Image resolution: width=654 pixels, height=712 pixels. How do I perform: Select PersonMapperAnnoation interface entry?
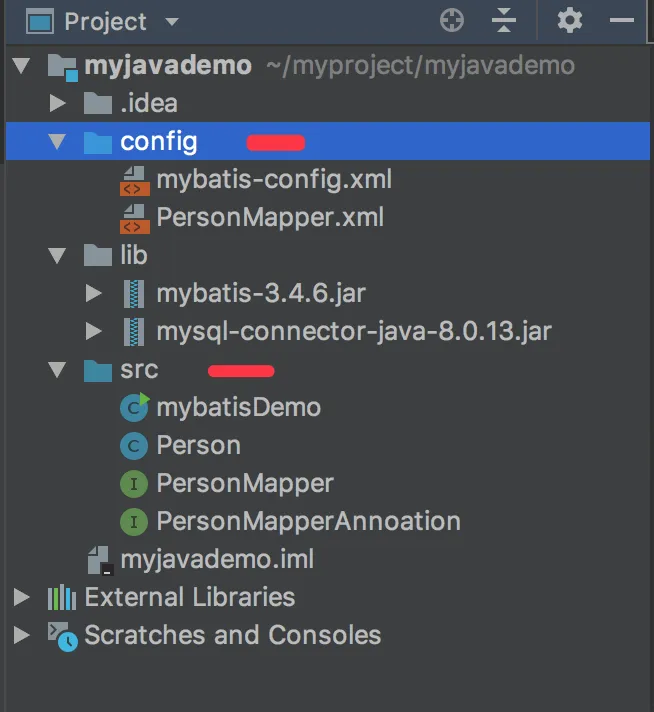[308, 522]
